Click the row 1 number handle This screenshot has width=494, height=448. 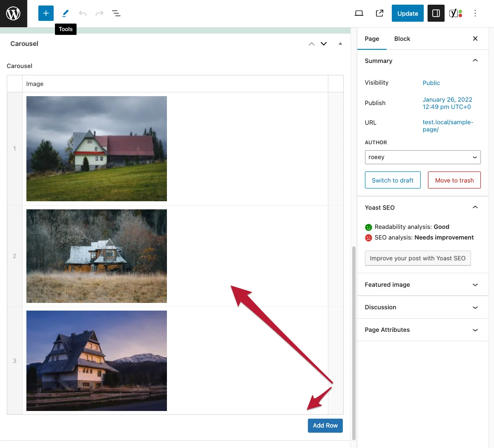[x=14, y=148]
